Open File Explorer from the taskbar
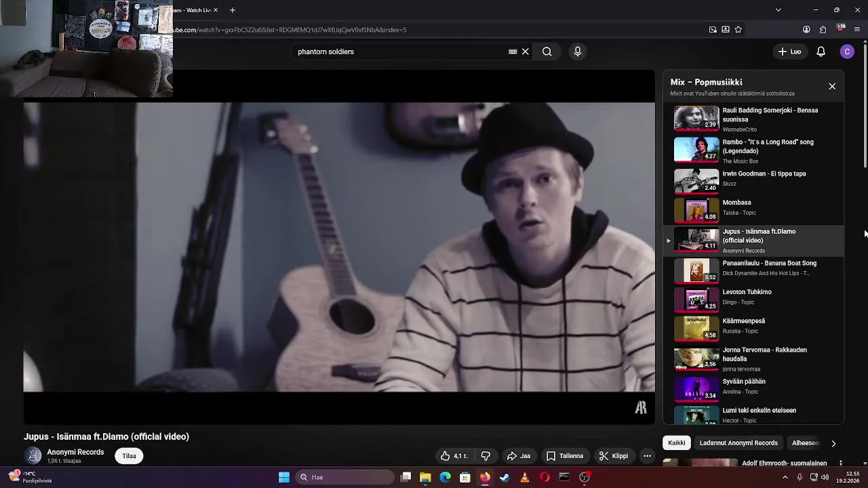 [425, 477]
